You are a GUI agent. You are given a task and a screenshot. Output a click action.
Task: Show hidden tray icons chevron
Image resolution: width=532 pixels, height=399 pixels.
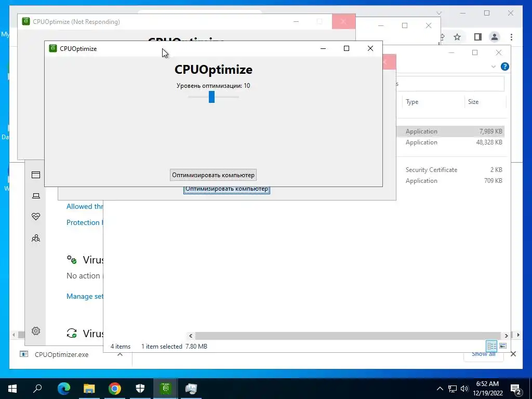[x=440, y=389]
